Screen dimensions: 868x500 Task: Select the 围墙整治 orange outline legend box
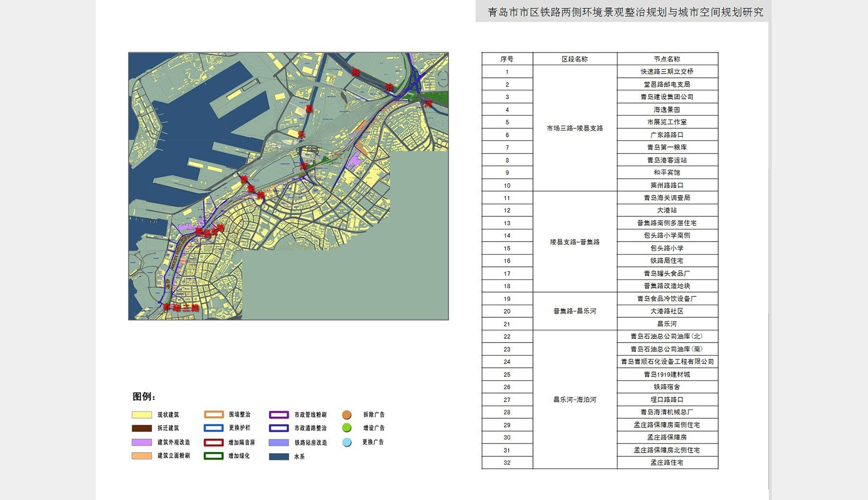pos(214,415)
